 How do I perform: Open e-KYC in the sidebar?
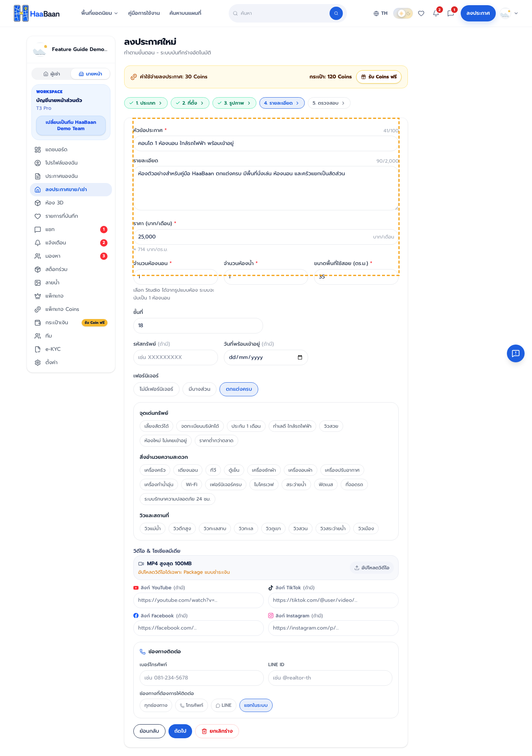point(71,349)
